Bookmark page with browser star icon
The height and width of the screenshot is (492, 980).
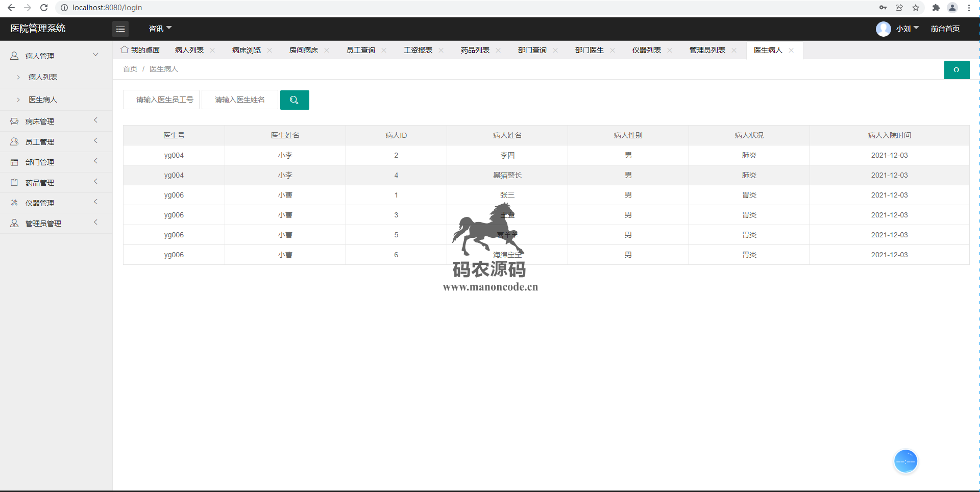916,8
